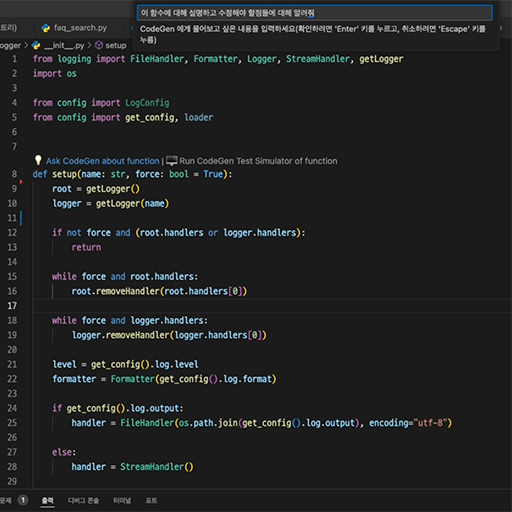The image size is (512, 512).
Task: Click the problems count badge 1
Action: pos(23,500)
